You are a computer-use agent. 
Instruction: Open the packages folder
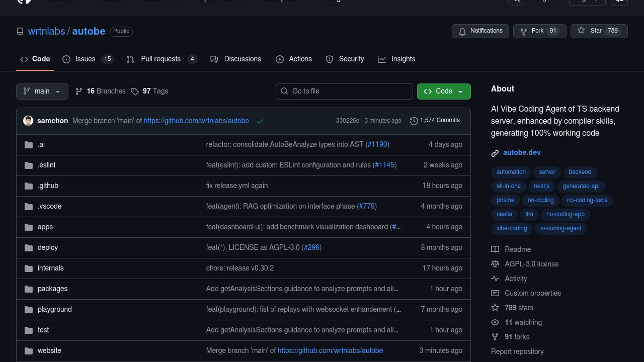(52, 289)
